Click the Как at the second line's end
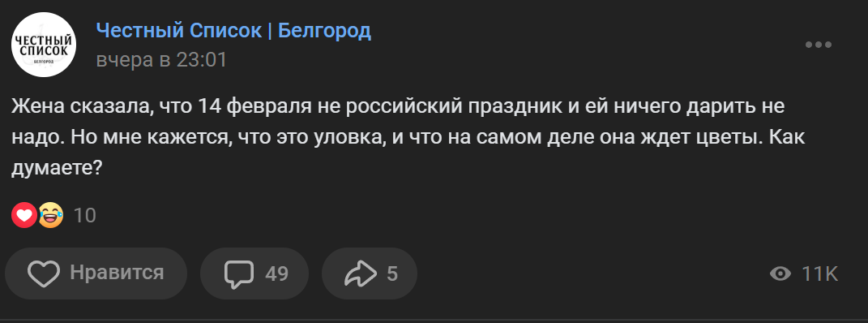The height and width of the screenshot is (323, 868). (786, 137)
